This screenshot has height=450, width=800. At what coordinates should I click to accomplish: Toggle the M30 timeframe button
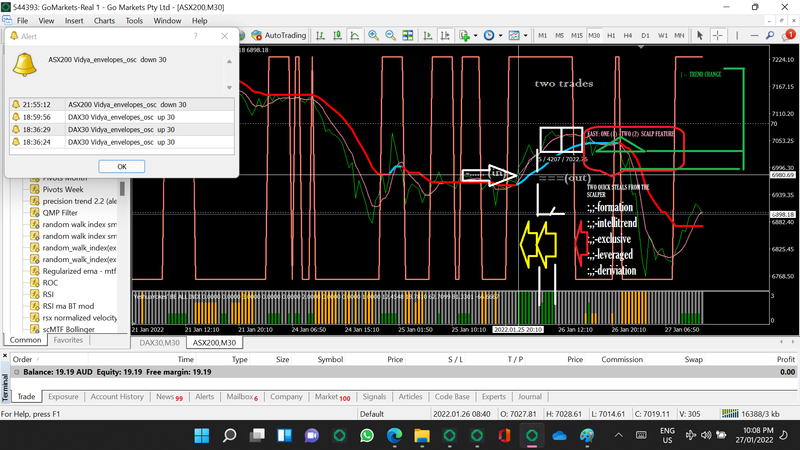(595, 35)
